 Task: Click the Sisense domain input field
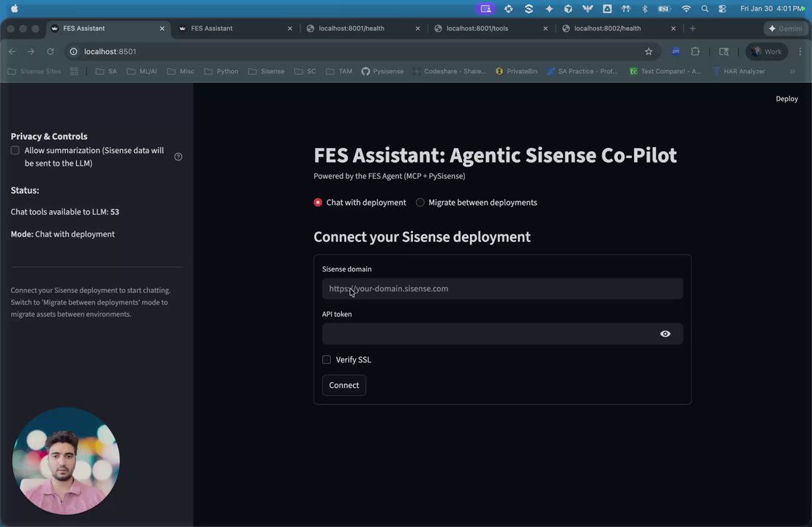(502, 288)
